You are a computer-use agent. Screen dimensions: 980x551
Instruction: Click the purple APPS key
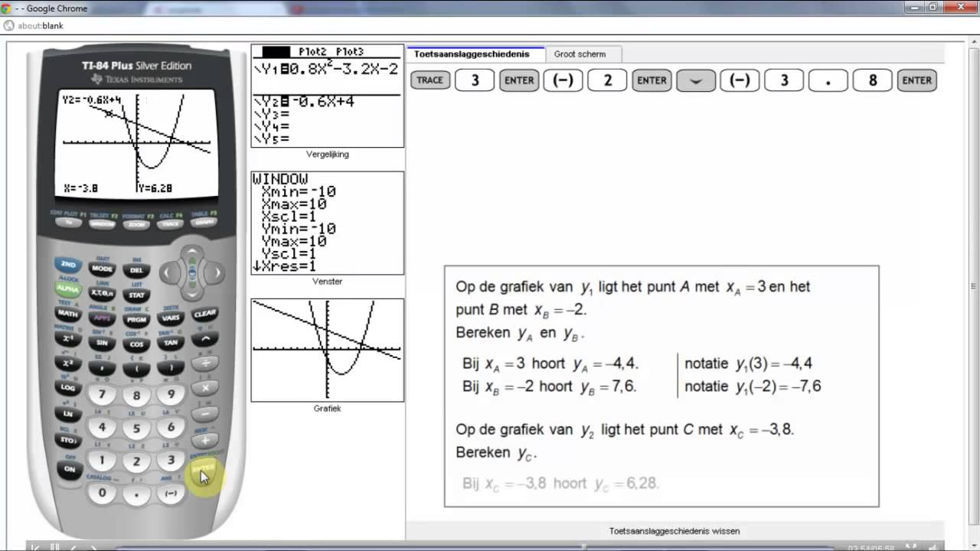point(103,318)
